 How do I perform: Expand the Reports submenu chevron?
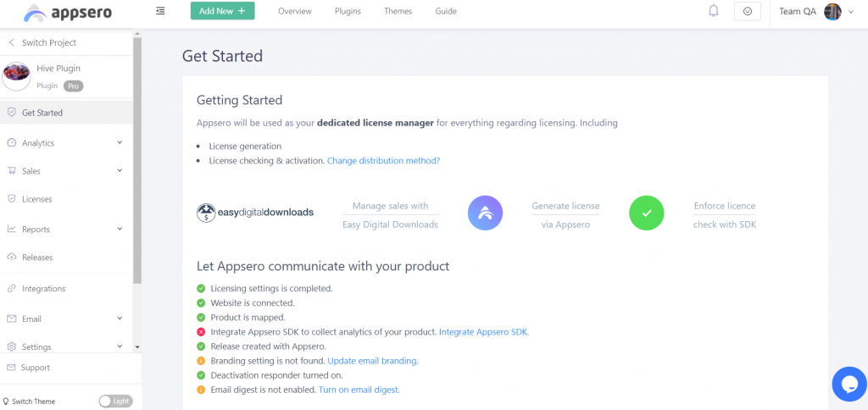(x=120, y=229)
